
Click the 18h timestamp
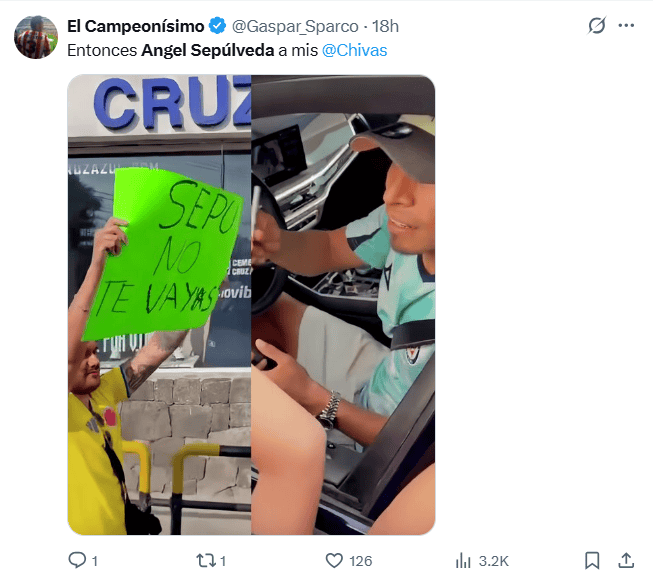pos(385,27)
